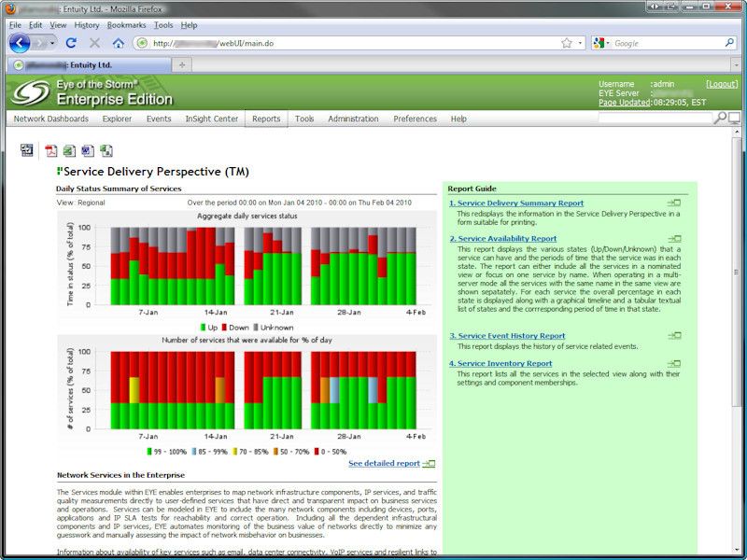Click the report options icon left of PDF
Viewport: 747px width, 560px height.
[27, 150]
